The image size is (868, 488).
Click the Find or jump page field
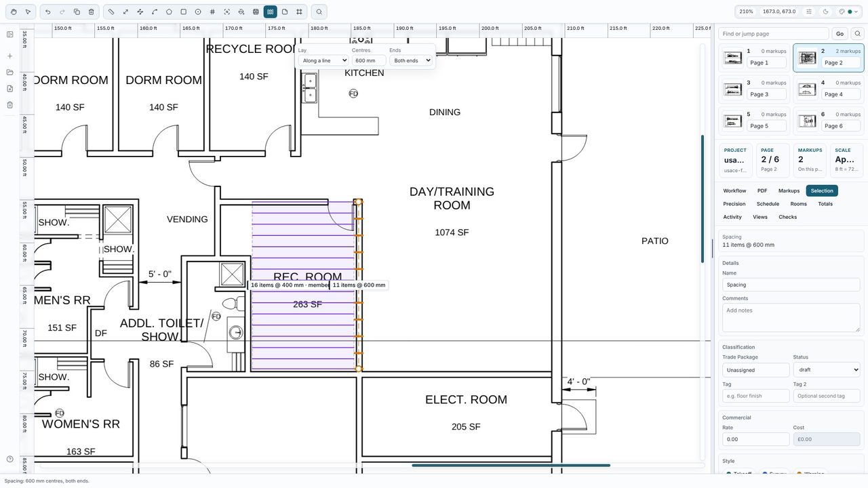tap(774, 34)
